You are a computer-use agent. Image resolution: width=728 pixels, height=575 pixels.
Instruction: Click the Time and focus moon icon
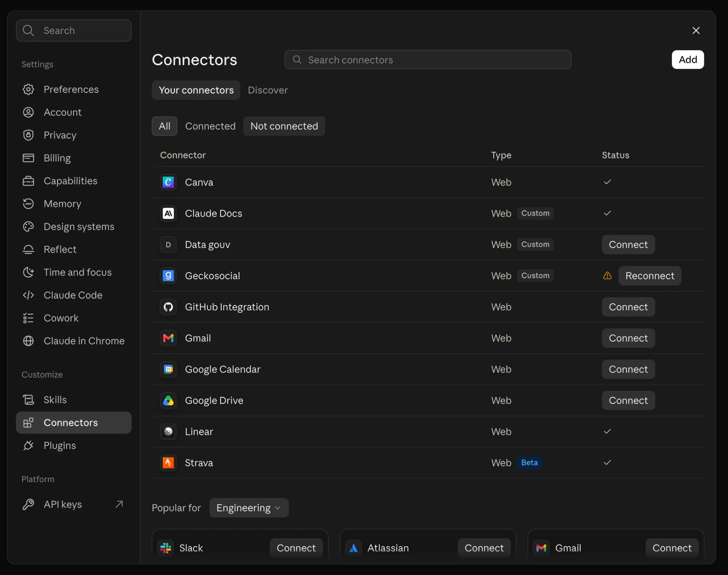(28, 272)
